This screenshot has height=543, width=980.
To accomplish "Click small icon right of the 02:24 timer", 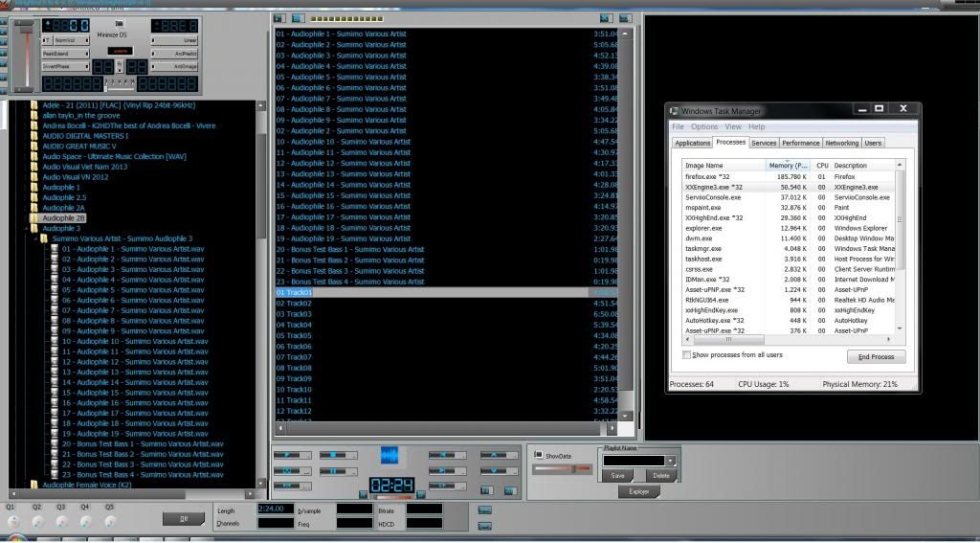I will pos(421,494).
